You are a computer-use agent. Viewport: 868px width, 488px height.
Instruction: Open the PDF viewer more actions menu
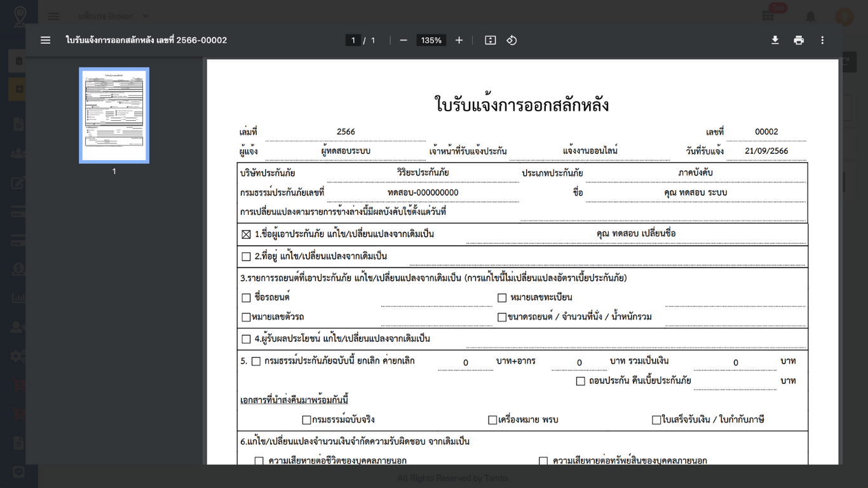822,40
